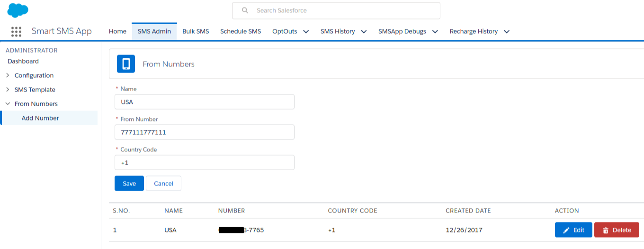The width and height of the screenshot is (644, 249).
Task: Edit the USA number row
Action: coord(573,230)
